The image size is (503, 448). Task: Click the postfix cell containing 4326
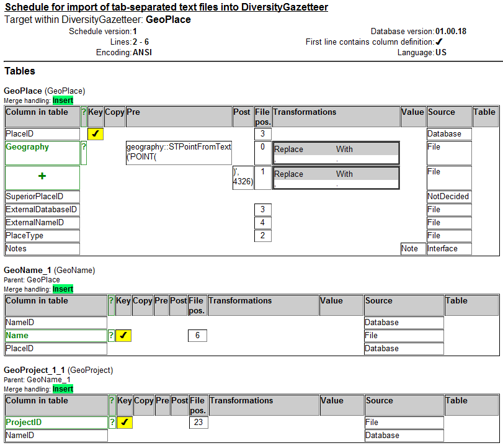click(x=243, y=177)
